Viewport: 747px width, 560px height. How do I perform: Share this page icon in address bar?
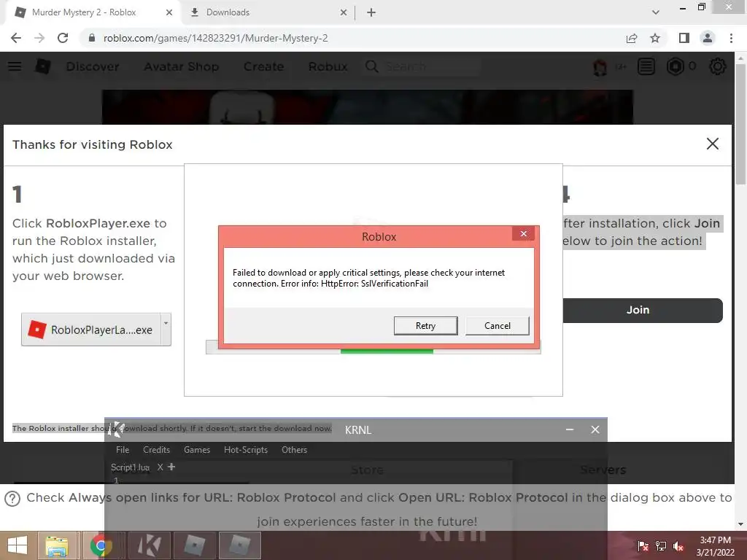coord(632,38)
